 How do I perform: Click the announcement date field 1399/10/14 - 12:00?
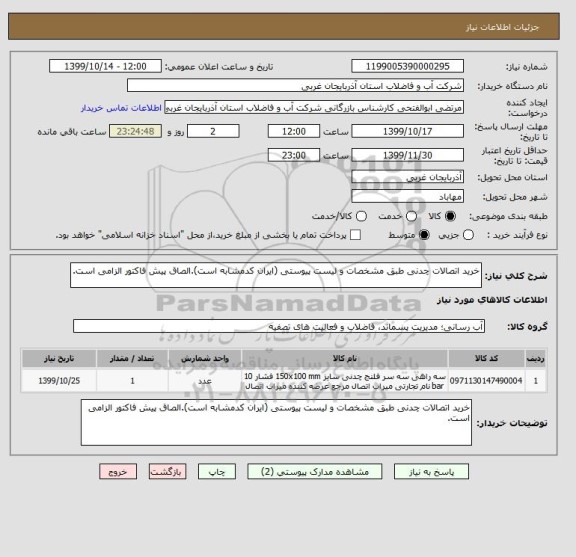click(x=105, y=67)
